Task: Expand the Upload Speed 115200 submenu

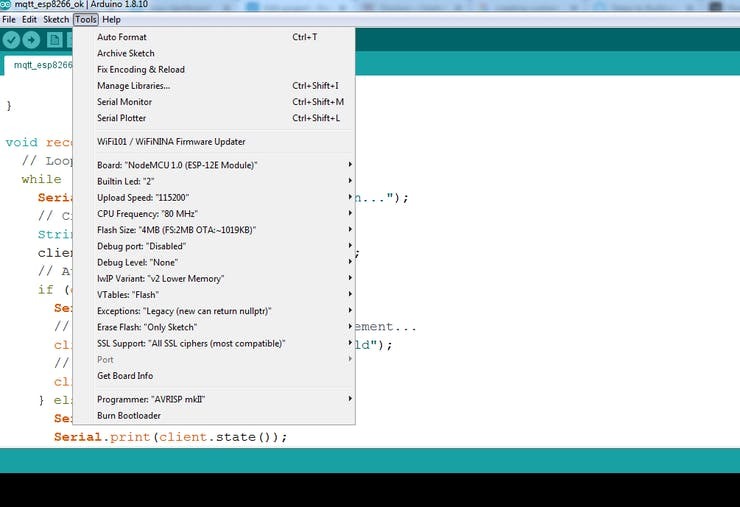Action: pos(213,197)
